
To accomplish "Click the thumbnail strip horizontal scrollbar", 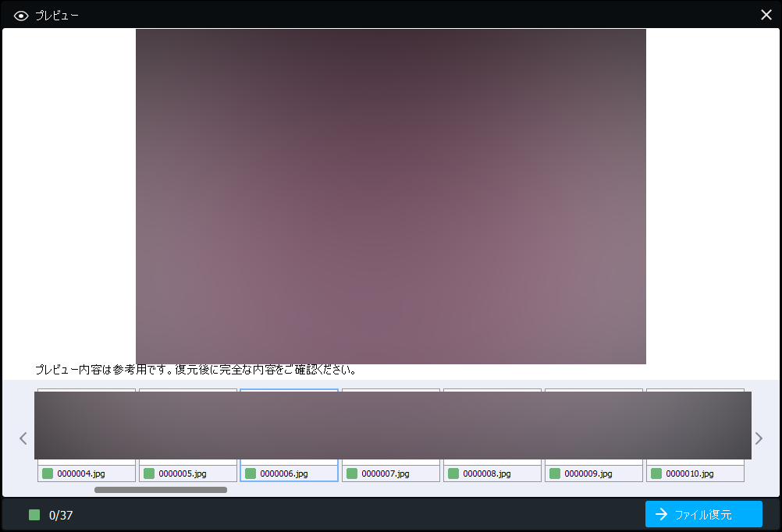I will point(160,490).
